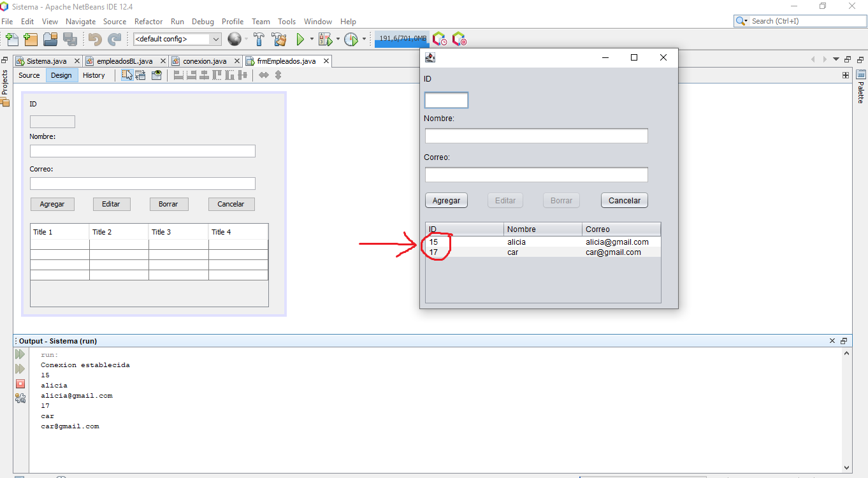The height and width of the screenshot is (478, 868).
Task: Click the Clean and Build Project icon
Action: point(279,40)
